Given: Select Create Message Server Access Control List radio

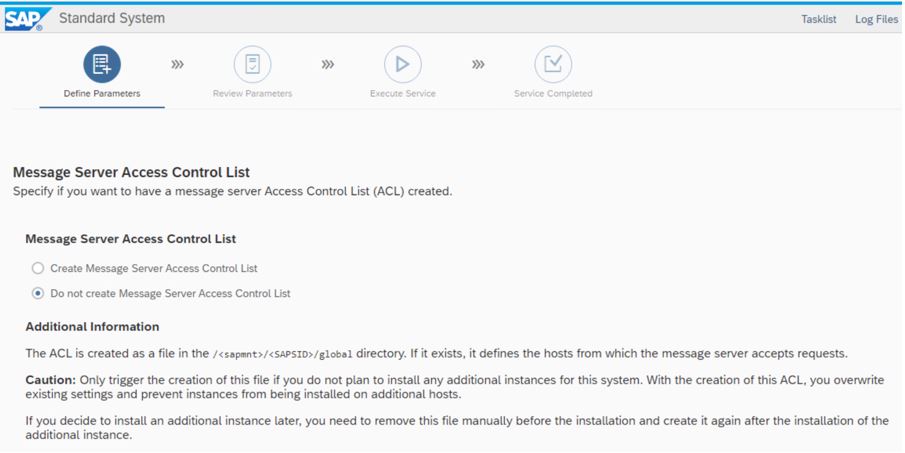Looking at the screenshot, I should click(38, 268).
